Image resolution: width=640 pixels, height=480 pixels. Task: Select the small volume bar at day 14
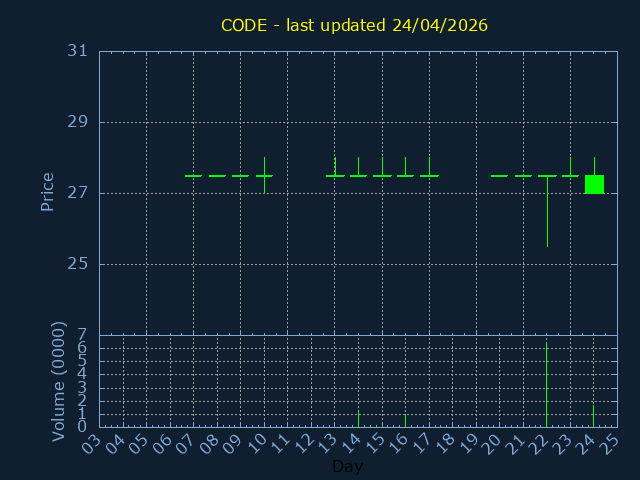pyautogui.click(x=358, y=418)
